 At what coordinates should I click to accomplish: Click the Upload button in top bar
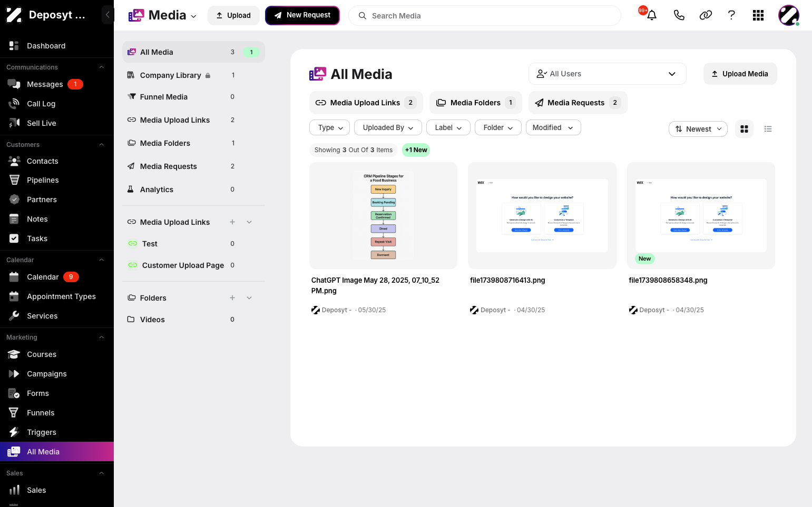pyautogui.click(x=233, y=15)
